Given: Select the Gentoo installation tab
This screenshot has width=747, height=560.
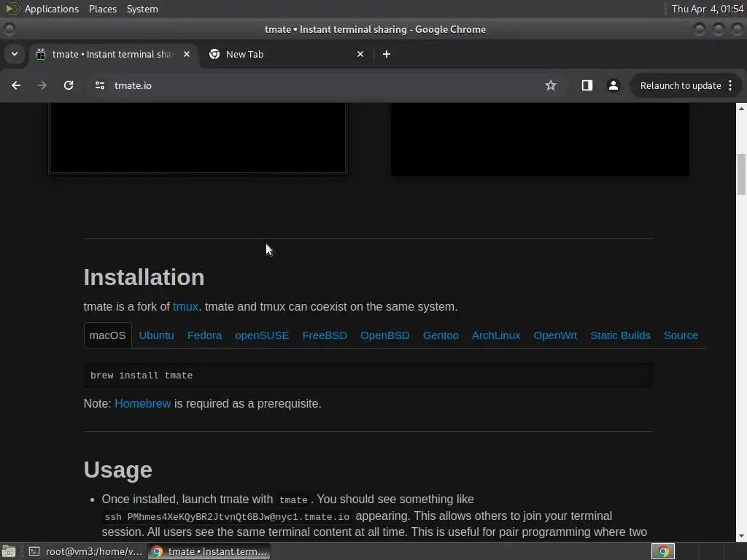Looking at the screenshot, I should pos(441,335).
